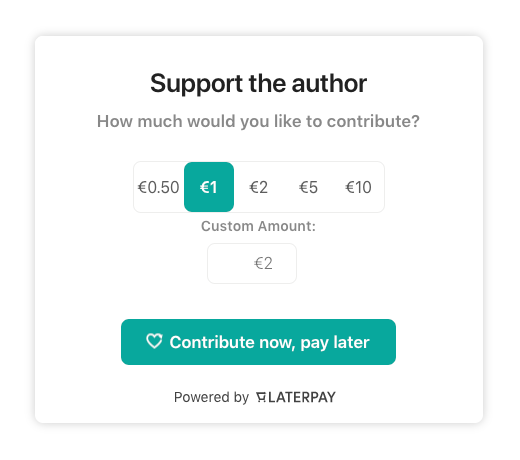
Task: Set the preset amount to five euros
Action: point(308,187)
